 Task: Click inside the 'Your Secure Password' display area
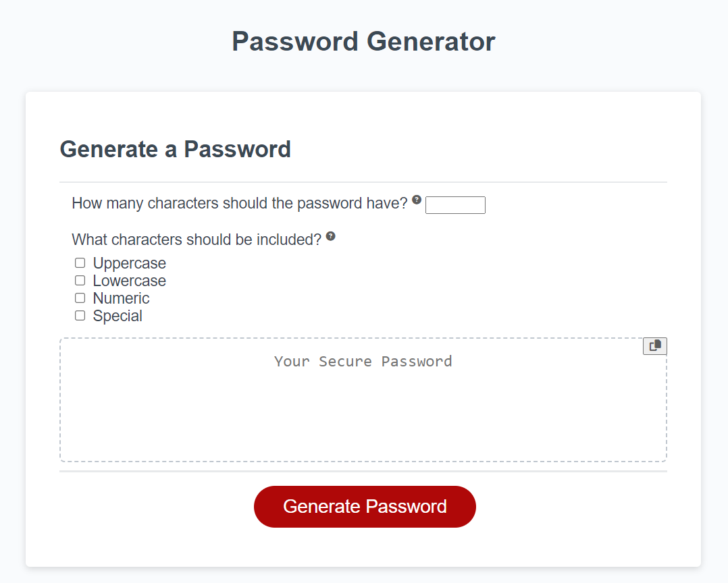[x=363, y=399]
